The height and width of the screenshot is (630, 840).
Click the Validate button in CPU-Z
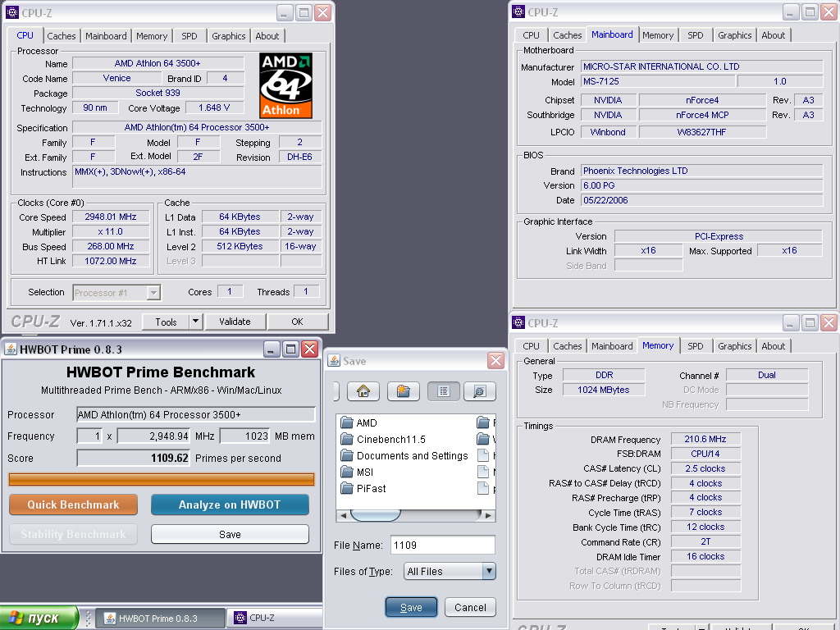tap(235, 322)
